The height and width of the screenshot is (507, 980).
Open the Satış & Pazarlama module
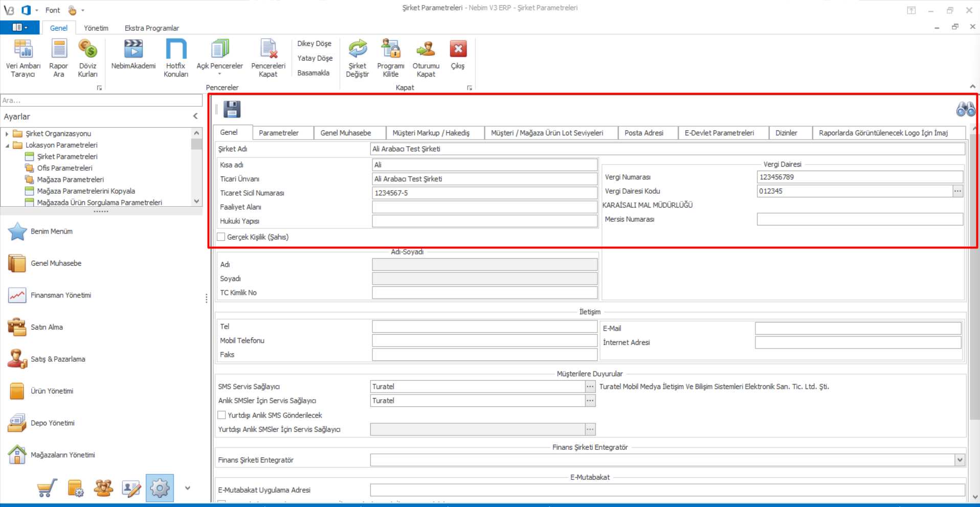(x=57, y=359)
